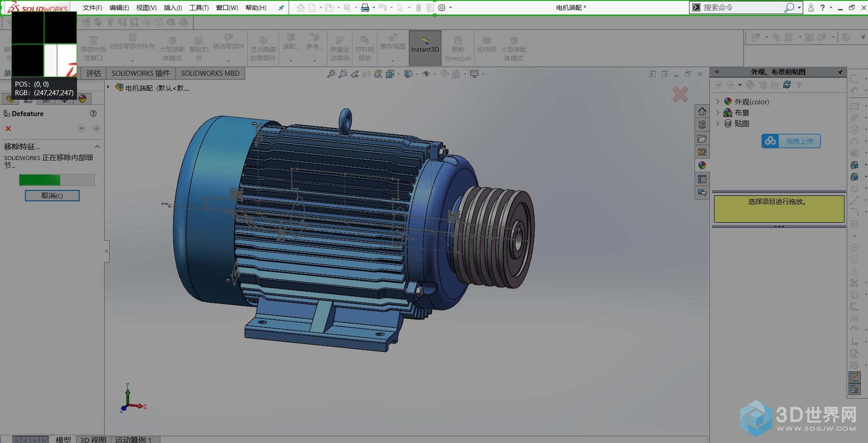Open File Explorer tab in task pane
The image size is (868, 443).
[702, 138]
